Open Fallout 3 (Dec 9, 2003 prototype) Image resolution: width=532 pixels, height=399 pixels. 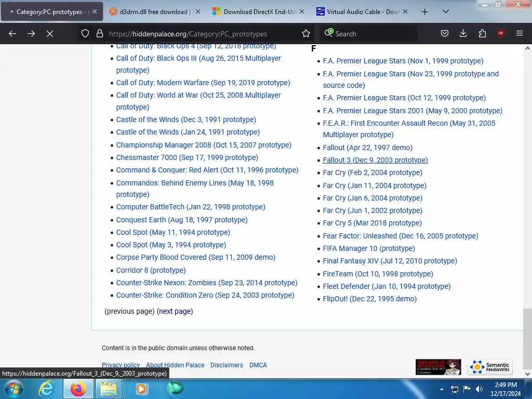point(375,160)
